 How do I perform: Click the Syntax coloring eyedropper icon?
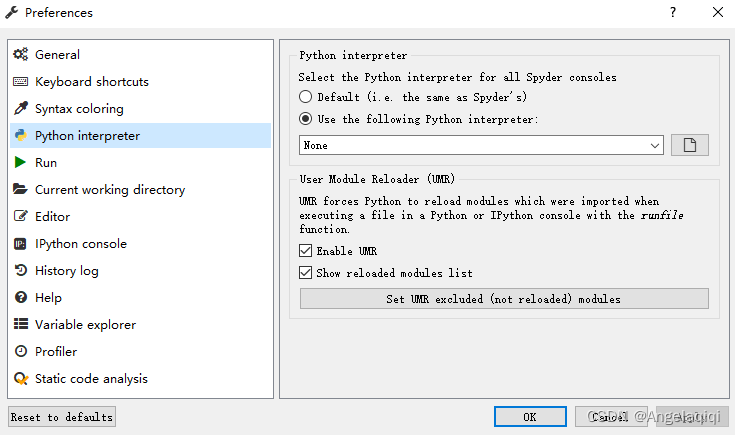point(20,109)
